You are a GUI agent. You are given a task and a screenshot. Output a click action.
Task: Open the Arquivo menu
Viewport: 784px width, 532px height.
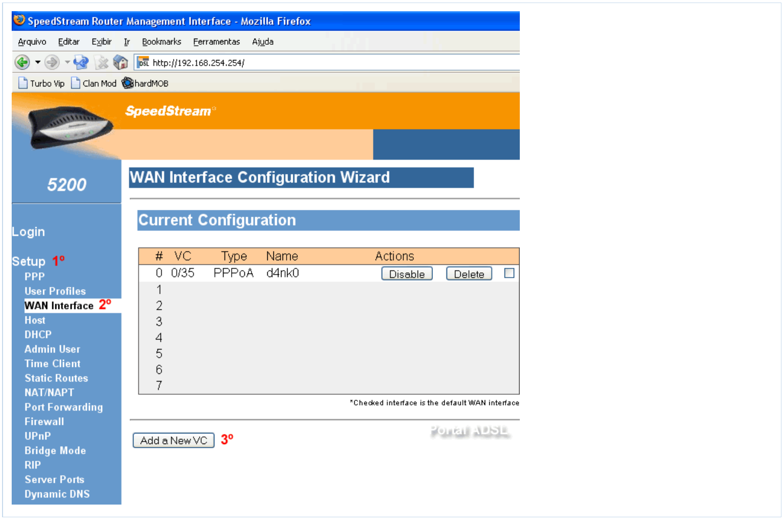(32, 42)
